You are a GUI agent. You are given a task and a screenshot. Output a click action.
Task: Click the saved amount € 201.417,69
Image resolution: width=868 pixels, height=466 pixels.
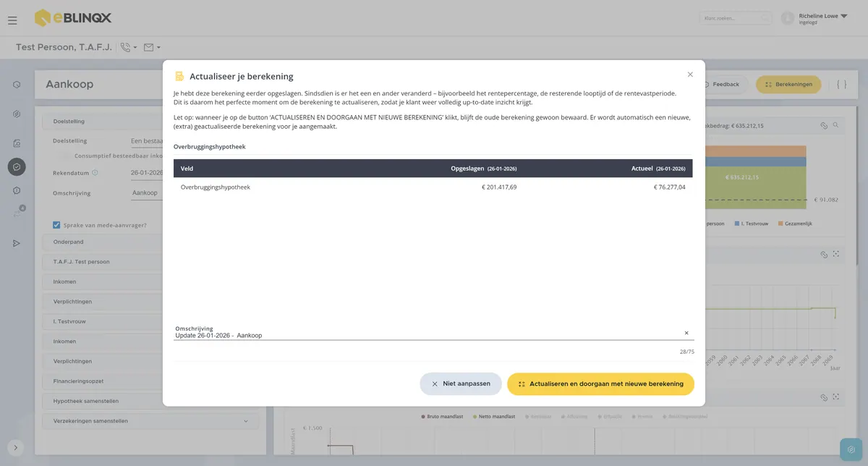tap(499, 187)
